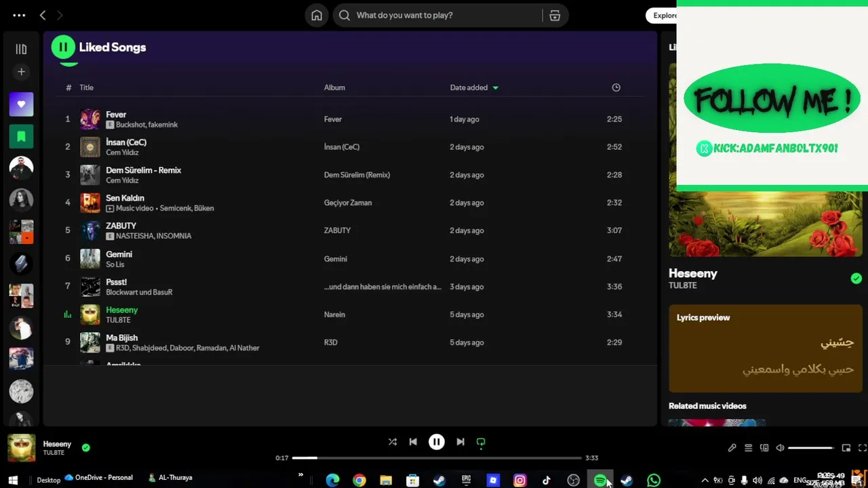
Task: Click now playing cover art in bottom bar
Action: [x=21, y=448]
